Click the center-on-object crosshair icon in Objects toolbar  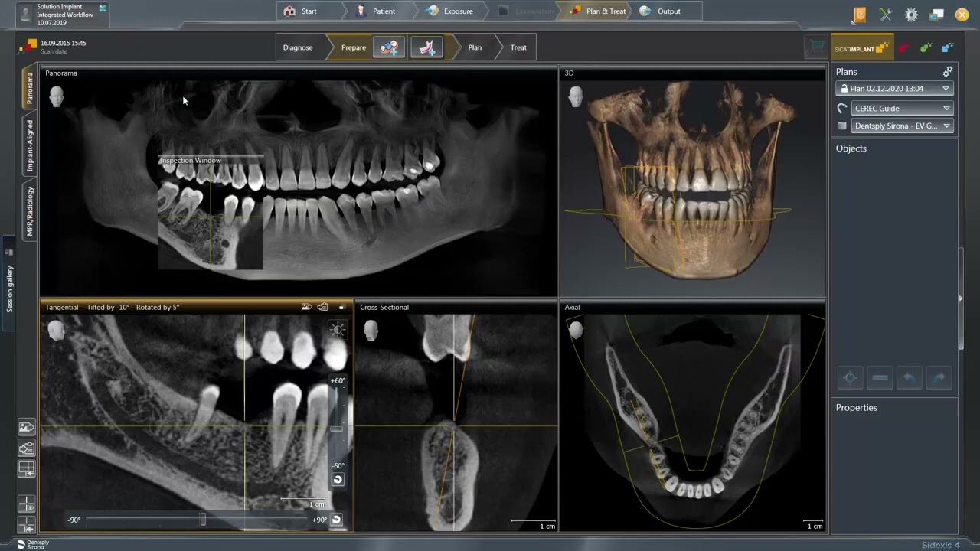coord(850,378)
